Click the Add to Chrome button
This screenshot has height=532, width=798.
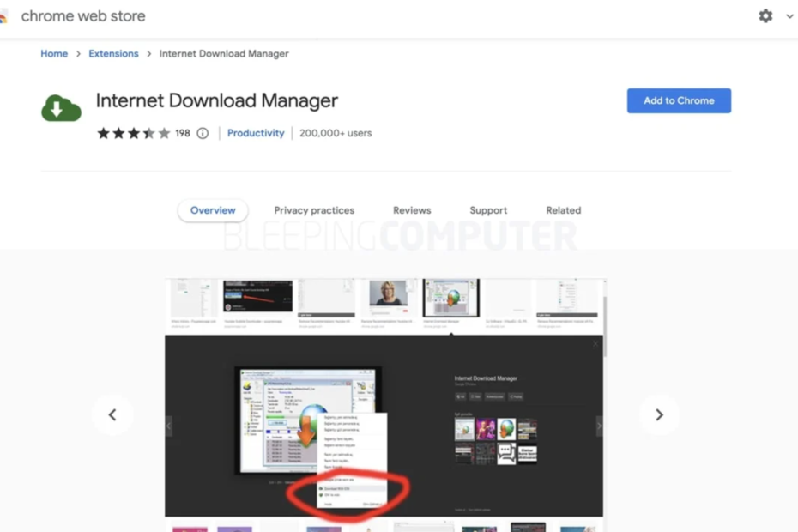[x=679, y=100]
